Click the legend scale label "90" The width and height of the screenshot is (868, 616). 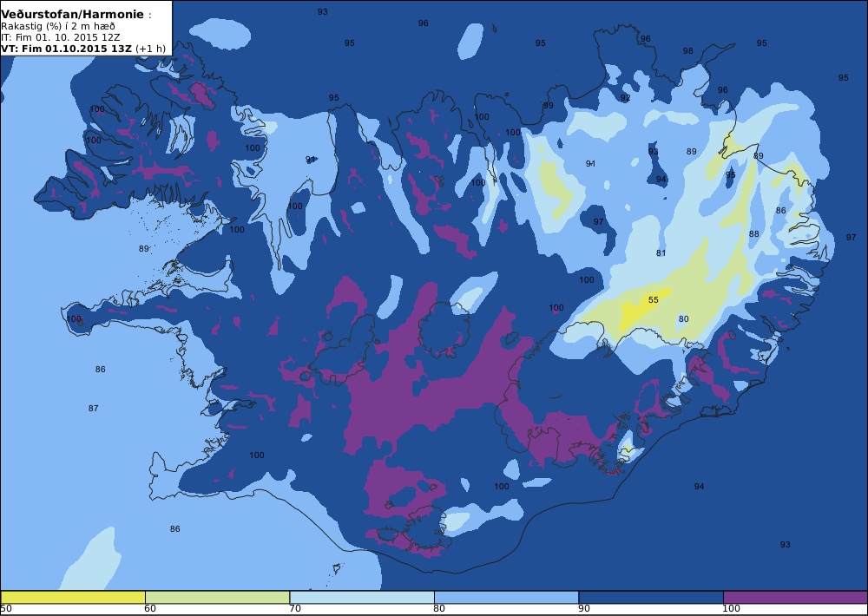pyautogui.click(x=584, y=609)
